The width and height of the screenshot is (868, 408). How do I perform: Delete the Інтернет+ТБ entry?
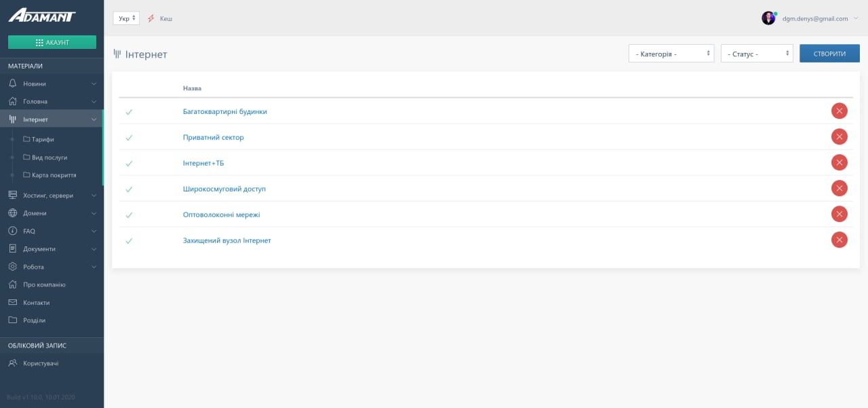click(839, 163)
